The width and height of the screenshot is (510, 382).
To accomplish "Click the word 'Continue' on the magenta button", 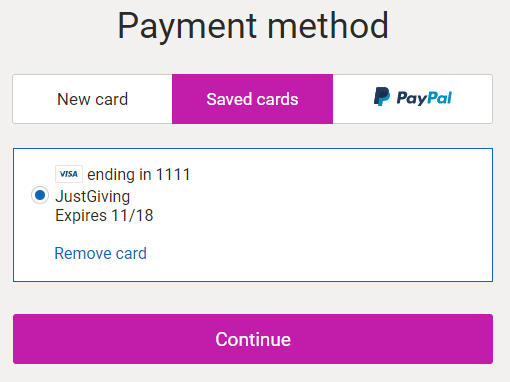I will [253, 339].
